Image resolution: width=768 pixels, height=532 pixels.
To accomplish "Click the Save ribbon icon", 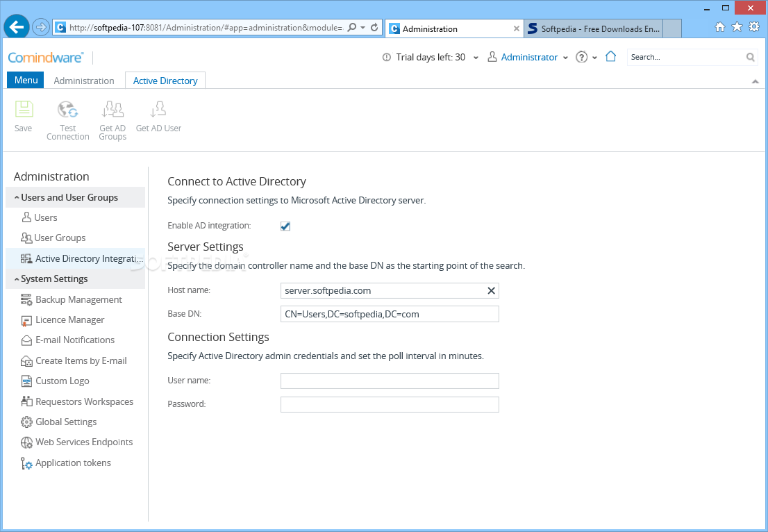I will [x=24, y=109].
